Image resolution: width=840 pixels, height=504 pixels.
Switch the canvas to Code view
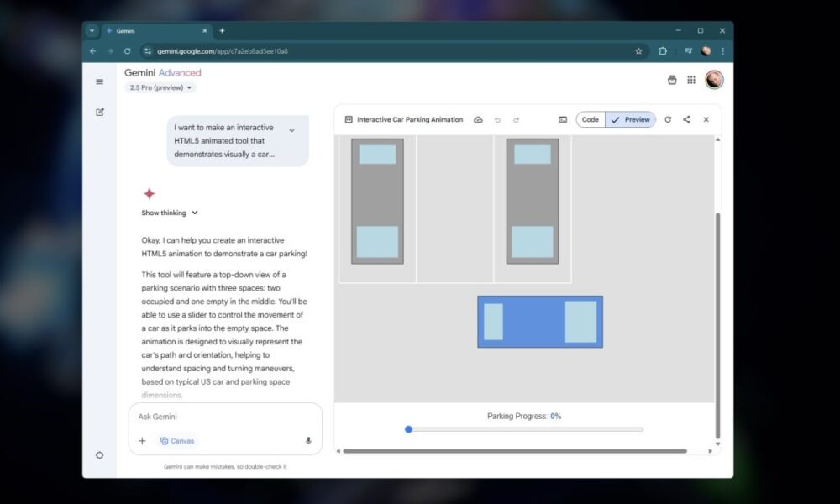click(591, 119)
